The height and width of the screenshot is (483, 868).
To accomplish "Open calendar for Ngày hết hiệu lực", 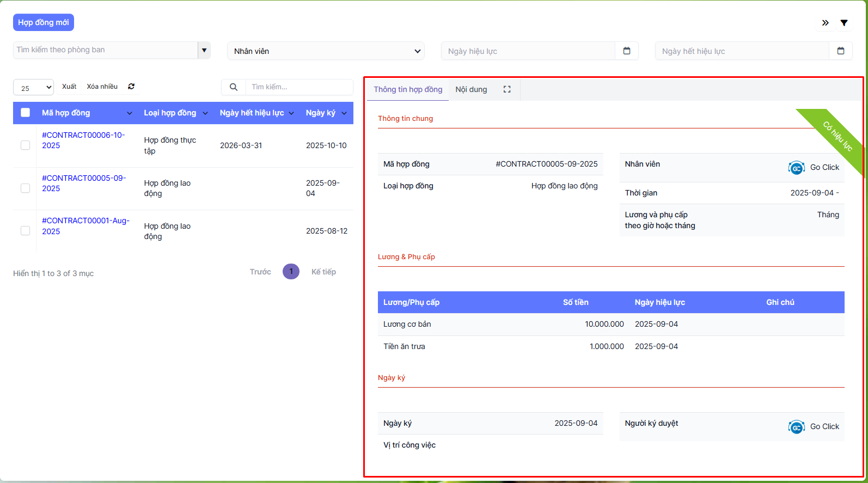I will coord(840,51).
